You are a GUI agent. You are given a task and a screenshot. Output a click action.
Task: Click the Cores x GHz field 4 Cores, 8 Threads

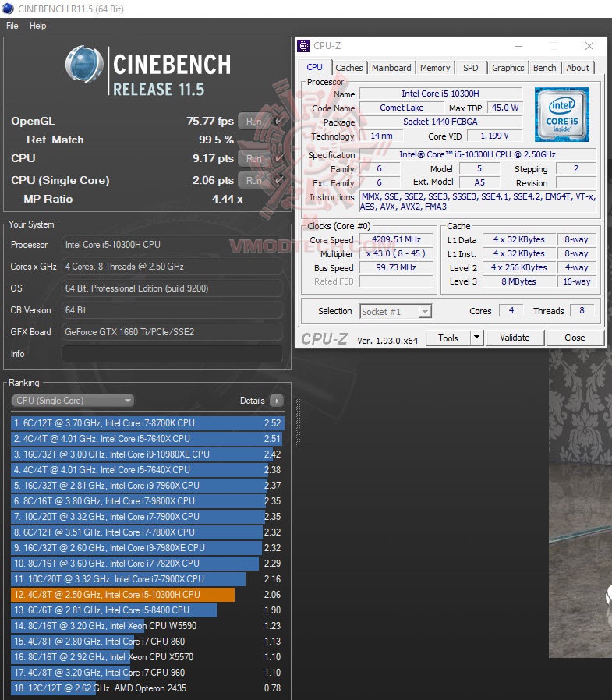172,267
